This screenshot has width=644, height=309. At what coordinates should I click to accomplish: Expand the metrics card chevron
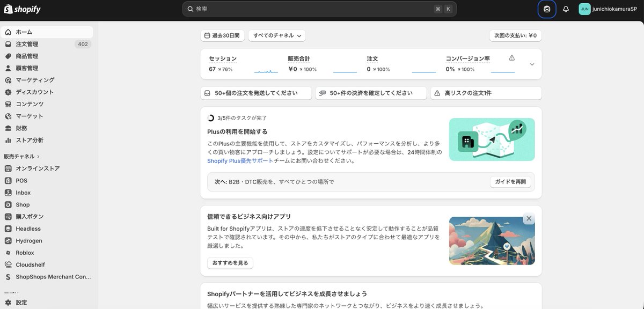532,64
